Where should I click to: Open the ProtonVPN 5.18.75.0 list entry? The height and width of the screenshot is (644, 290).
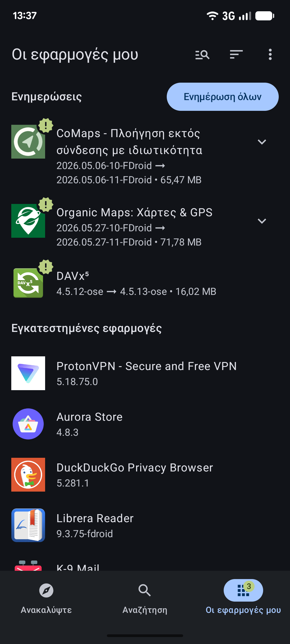coord(145,373)
